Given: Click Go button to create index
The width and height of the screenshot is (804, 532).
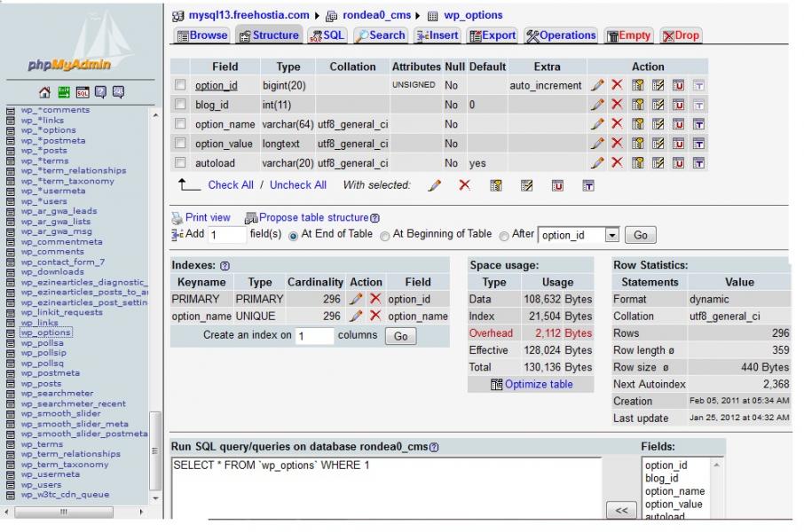Looking at the screenshot, I should [400, 336].
